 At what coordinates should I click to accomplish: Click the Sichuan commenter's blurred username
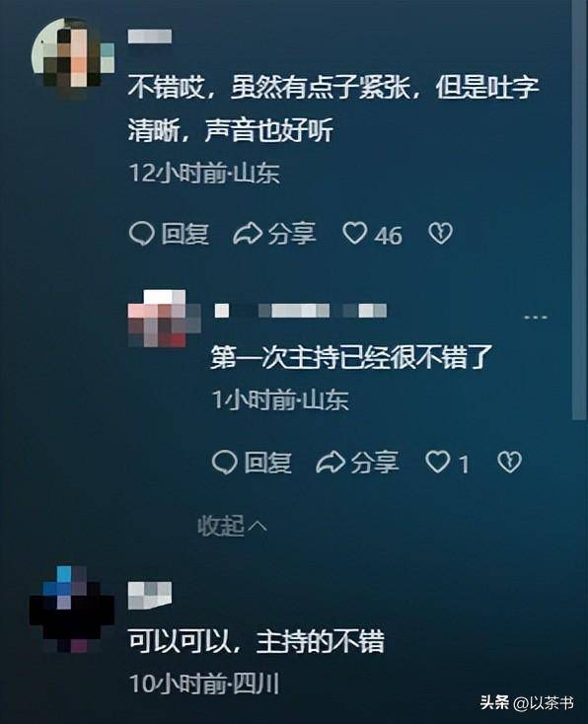click(150, 595)
